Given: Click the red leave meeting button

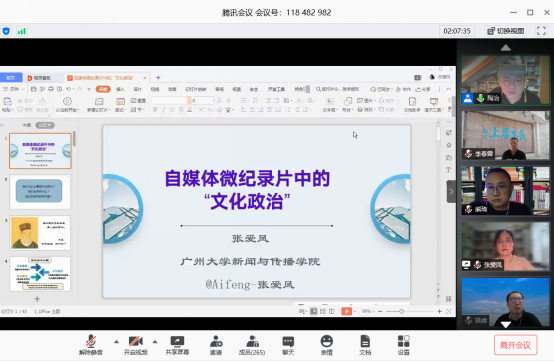Looking at the screenshot, I should (x=515, y=345).
